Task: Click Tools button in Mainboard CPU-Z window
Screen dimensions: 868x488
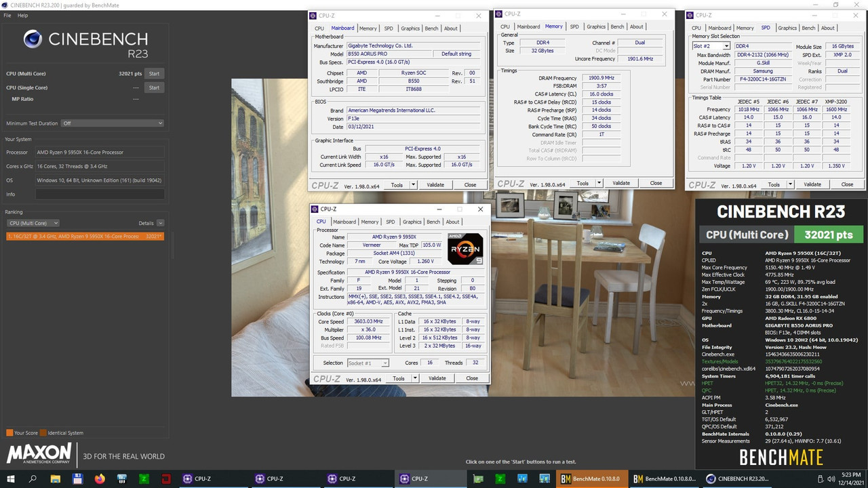Action: coord(397,185)
